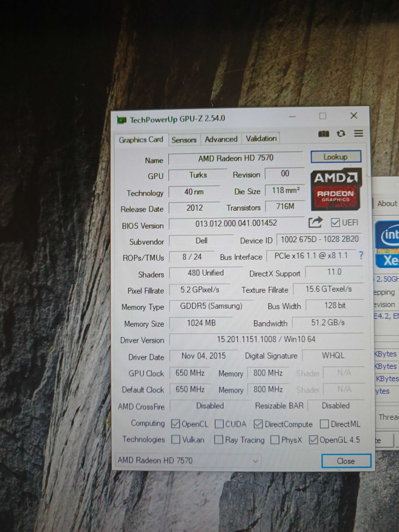
Task: Click the Technology value 40 nm
Action: coord(194,192)
